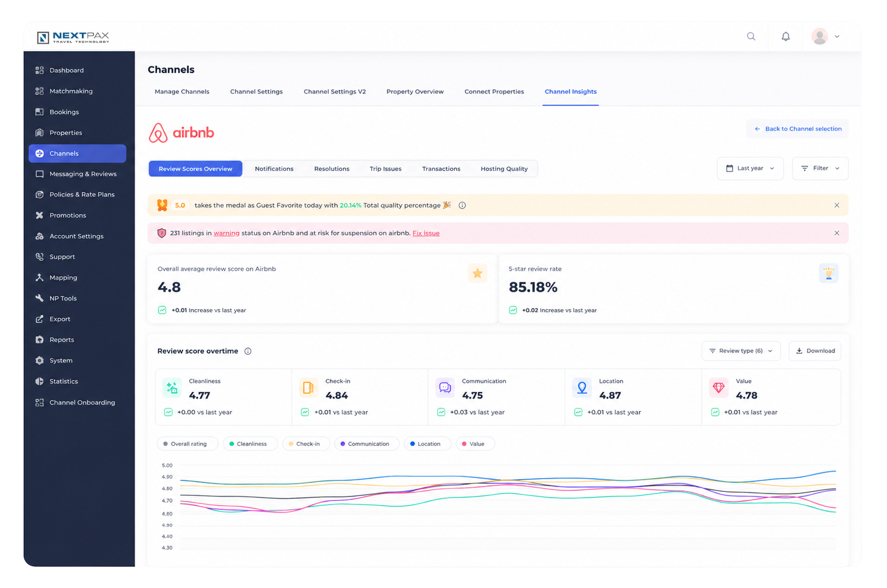The height and width of the screenshot is (588, 887).
Task: Open Channel Settings V2 tab
Action: (335, 92)
